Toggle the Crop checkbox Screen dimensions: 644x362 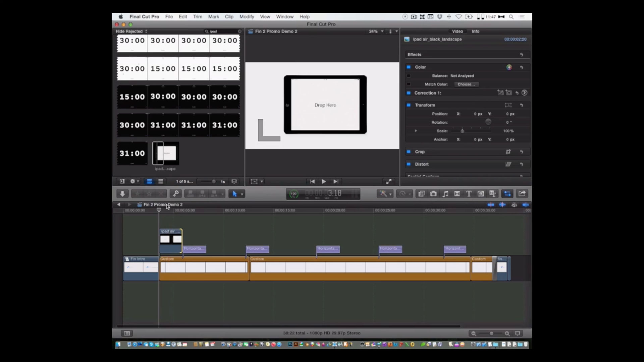coord(409,152)
